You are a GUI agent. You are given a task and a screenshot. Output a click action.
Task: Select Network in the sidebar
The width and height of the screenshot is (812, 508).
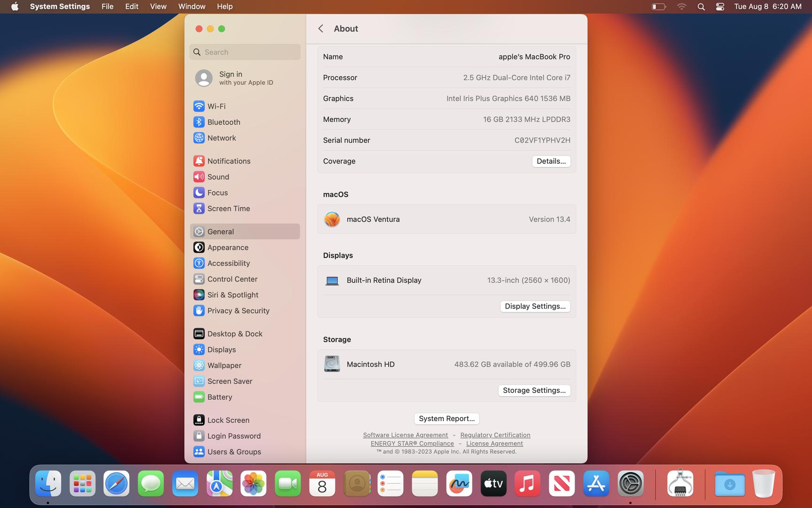click(x=244, y=138)
